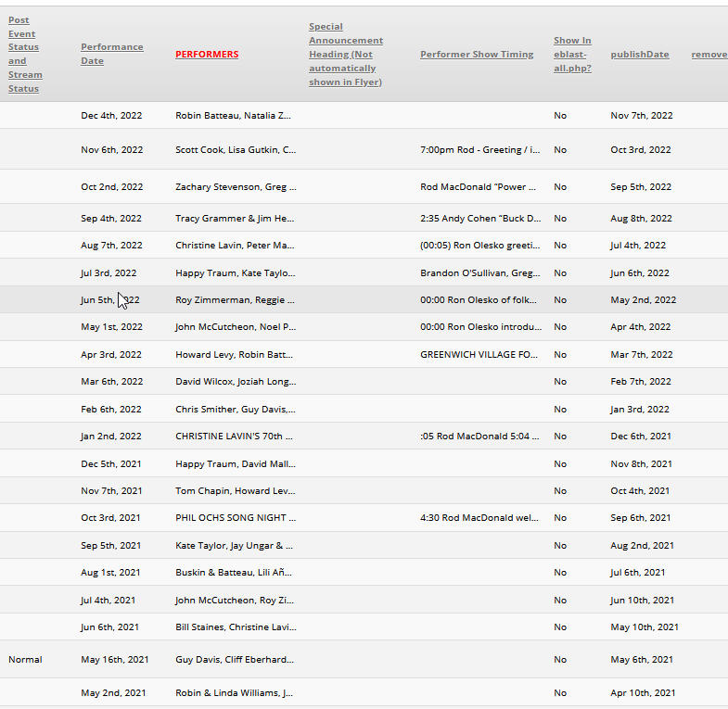The image size is (728, 709).
Task: Click Guy Davis, Cliff Eberhardt performers cell
Action: pyautogui.click(x=235, y=660)
